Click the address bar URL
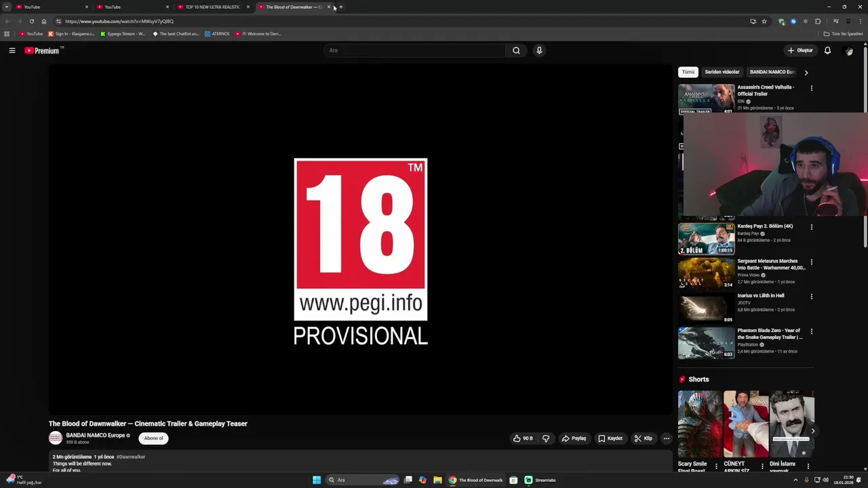 coord(119,21)
